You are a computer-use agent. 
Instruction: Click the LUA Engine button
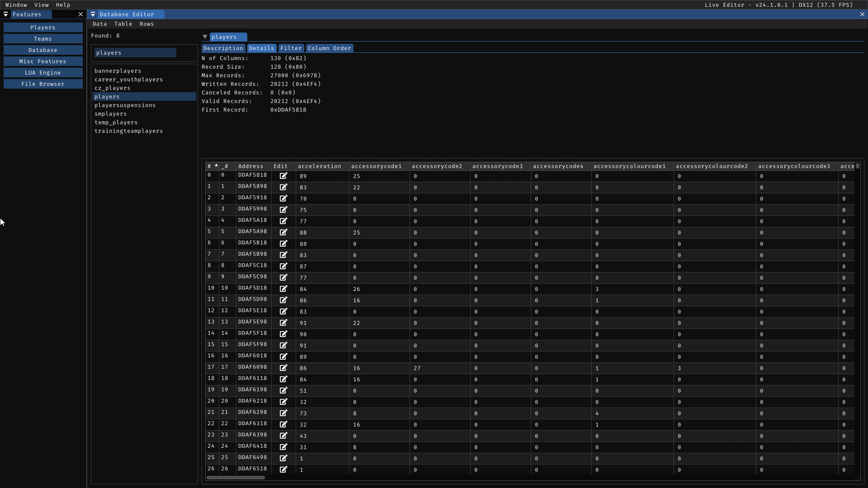click(43, 73)
